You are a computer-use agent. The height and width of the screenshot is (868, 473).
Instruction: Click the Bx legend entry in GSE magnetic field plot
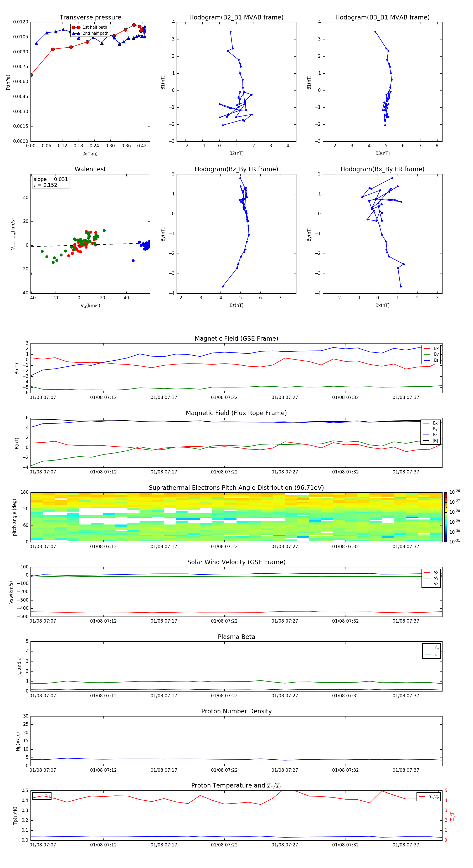(x=431, y=349)
